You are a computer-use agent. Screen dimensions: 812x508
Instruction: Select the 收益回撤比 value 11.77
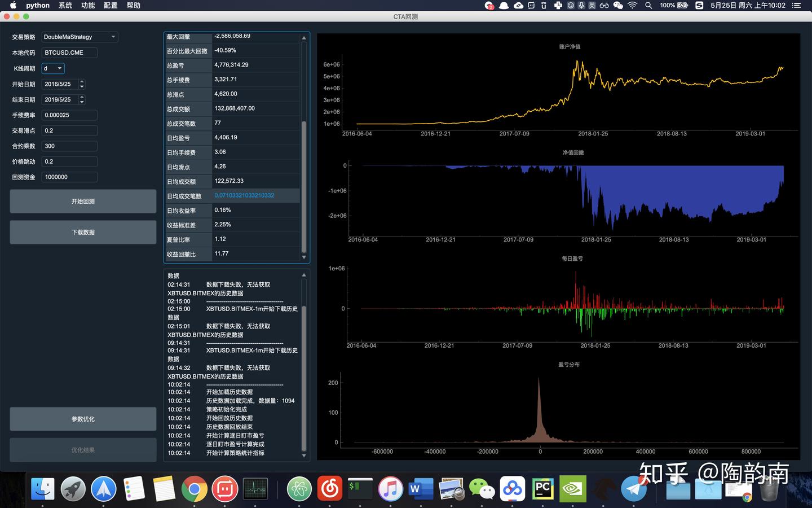click(x=256, y=254)
